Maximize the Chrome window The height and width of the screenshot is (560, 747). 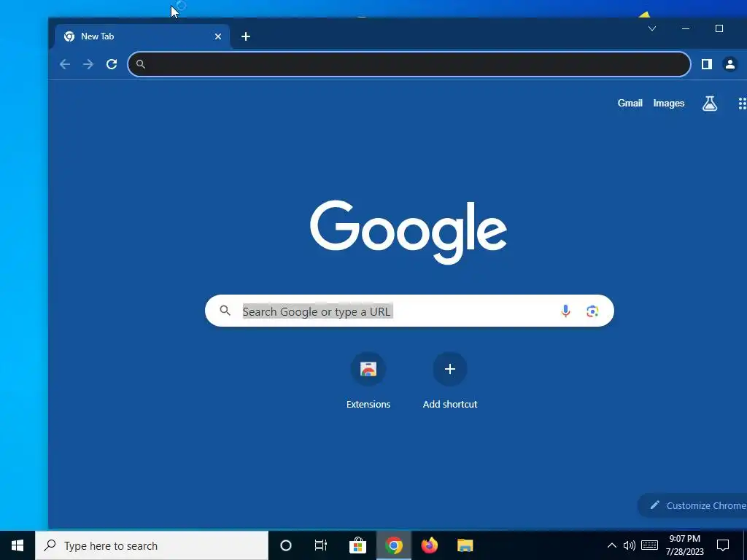(x=719, y=28)
